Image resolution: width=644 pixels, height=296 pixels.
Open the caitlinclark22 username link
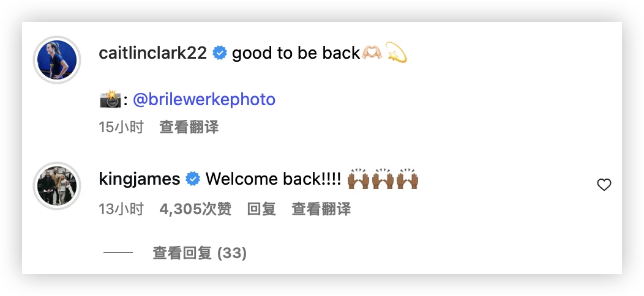pyautogui.click(x=153, y=53)
